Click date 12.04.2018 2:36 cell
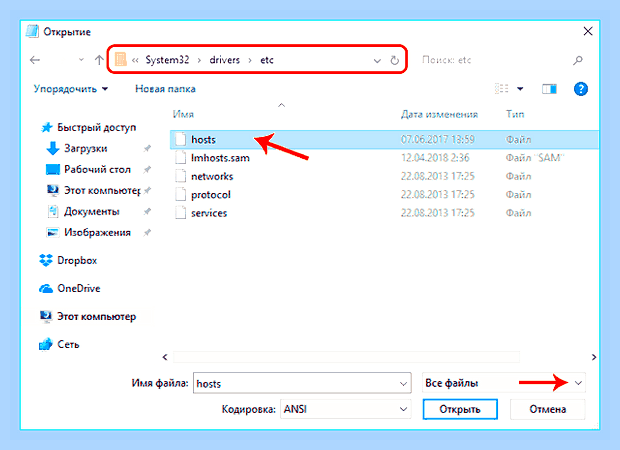 (x=435, y=158)
